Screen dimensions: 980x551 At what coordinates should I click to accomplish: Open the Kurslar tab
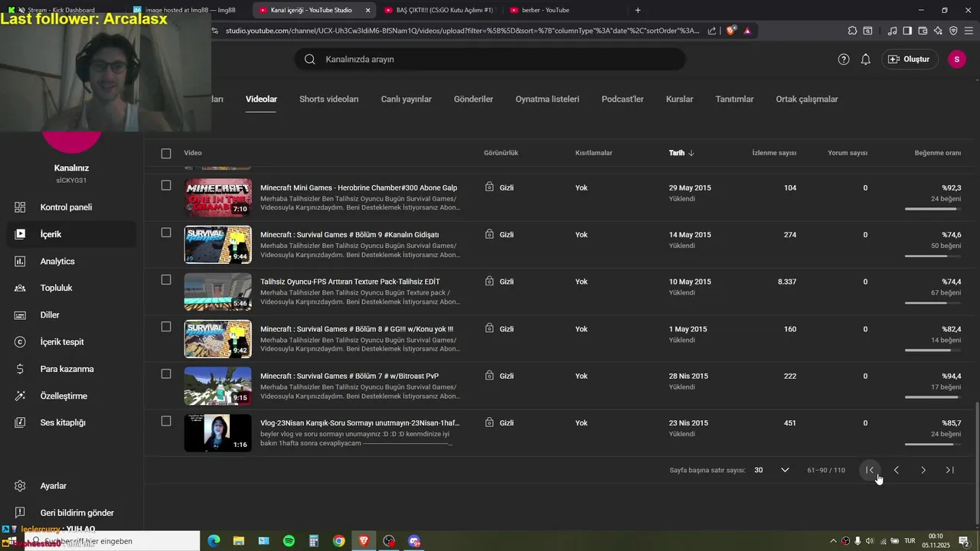pyautogui.click(x=680, y=99)
